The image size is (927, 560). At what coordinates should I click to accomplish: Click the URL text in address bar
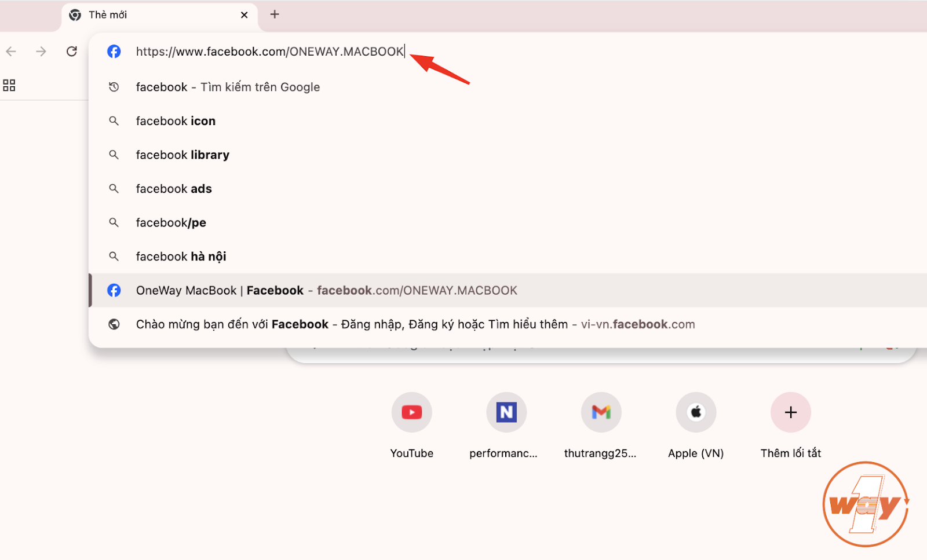click(x=269, y=52)
